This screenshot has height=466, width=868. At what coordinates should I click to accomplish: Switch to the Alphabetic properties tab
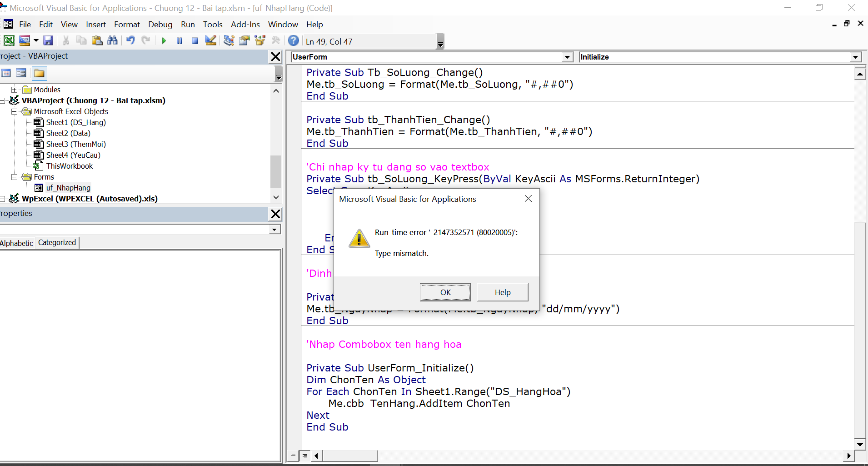17,243
